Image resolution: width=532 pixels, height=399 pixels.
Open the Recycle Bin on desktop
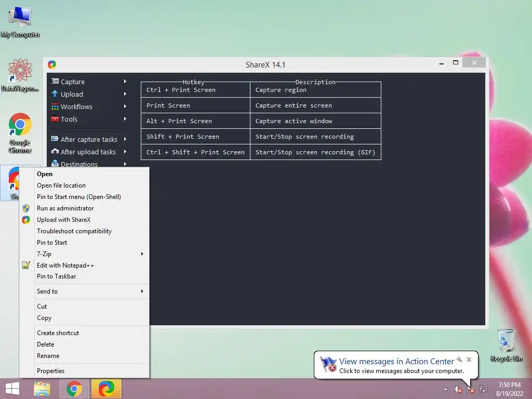click(506, 345)
